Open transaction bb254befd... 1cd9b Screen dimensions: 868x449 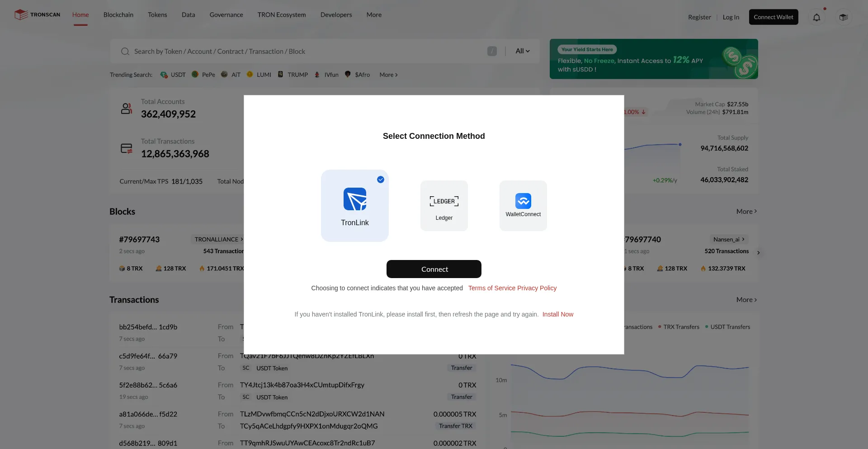coord(148,327)
